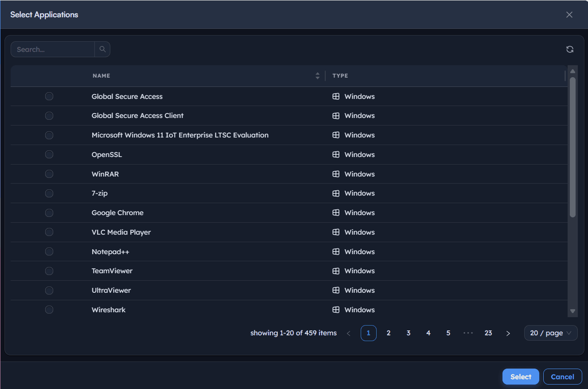This screenshot has width=588, height=389.
Task: Select the UltraViewer radio button
Action: pos(49,291)
